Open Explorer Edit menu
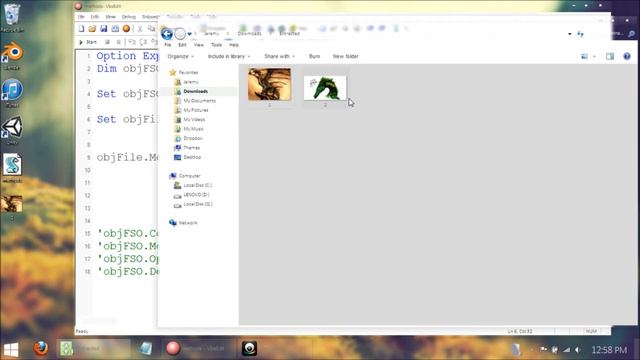640x360 pixels. (x=182, y=45)
